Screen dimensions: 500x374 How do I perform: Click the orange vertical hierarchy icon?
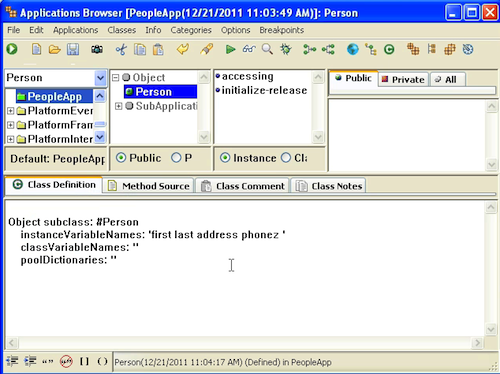pos(432,49)
